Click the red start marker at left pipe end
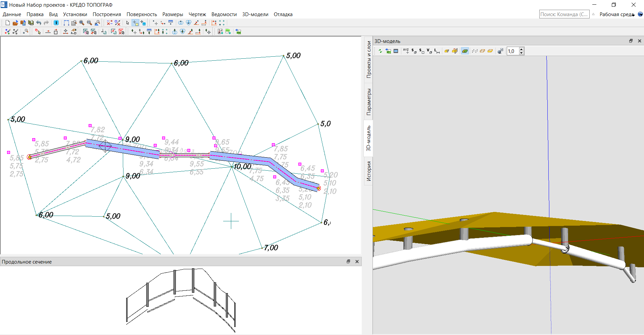 pyautogui.click(x=30, y=157)
